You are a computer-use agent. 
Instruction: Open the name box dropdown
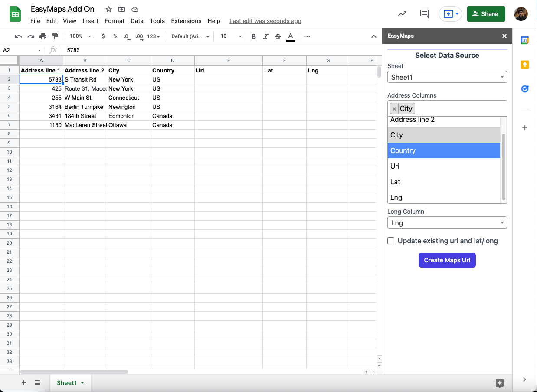click(x=39, y=50)
